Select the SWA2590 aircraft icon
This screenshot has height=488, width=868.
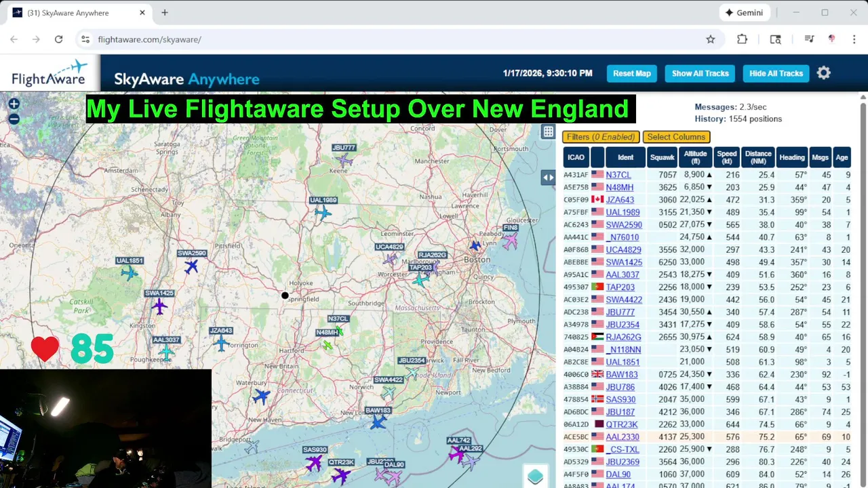coord(192,266)
